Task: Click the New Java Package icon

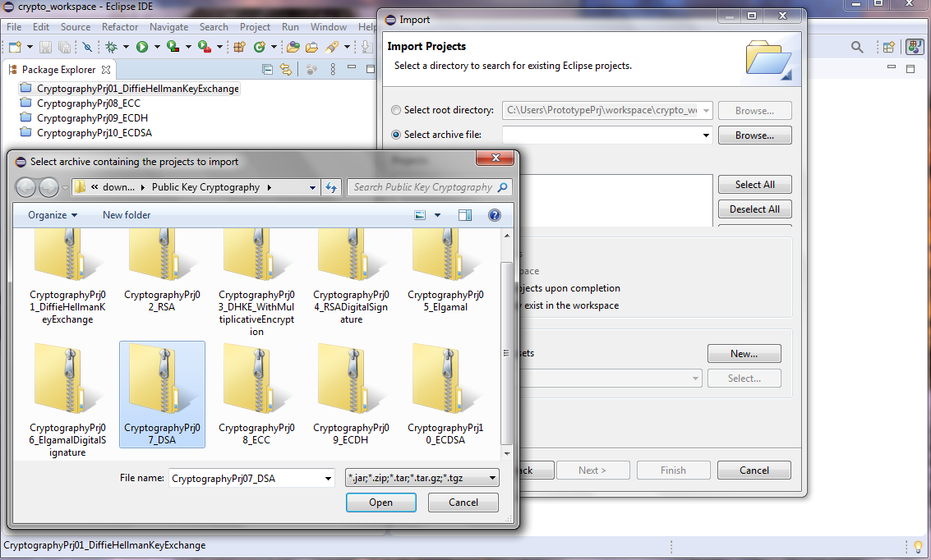Action: [x=239, y=47]
